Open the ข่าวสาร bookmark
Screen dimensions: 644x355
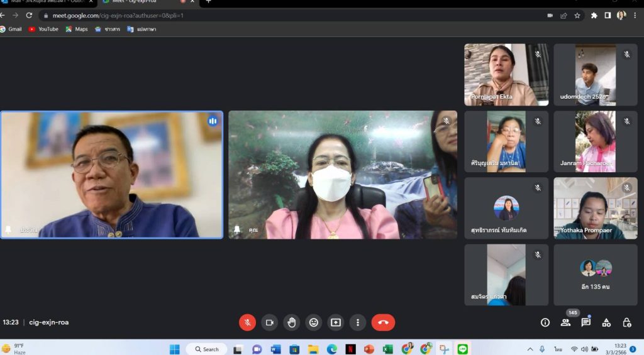pos(107,29)
